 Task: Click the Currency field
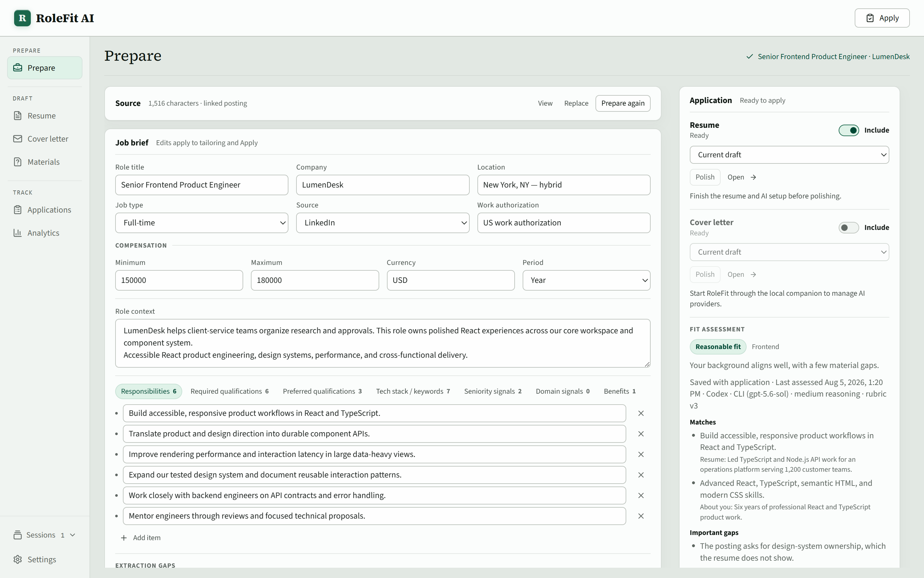coord(450,280)
